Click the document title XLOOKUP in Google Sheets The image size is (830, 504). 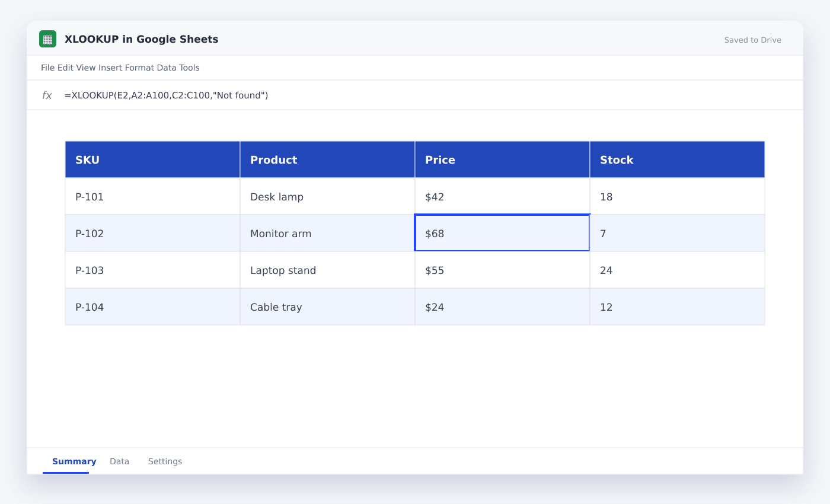[141, 39]
